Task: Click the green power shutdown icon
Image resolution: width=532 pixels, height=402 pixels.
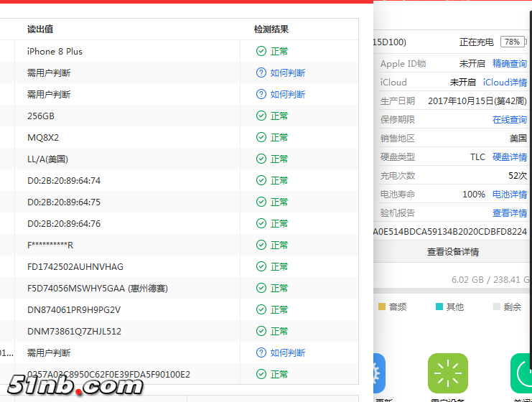Action: click(523, 373)
